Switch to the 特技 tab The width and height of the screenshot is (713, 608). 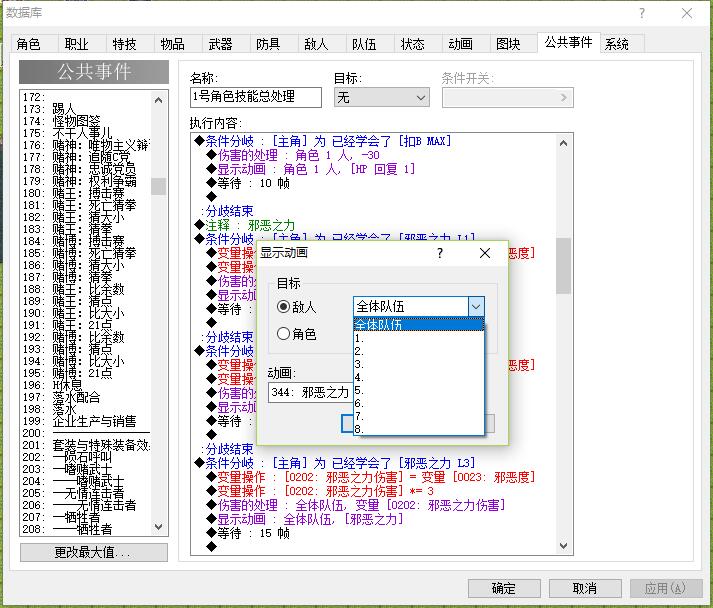pyautogui.click(x=124, y=44)
